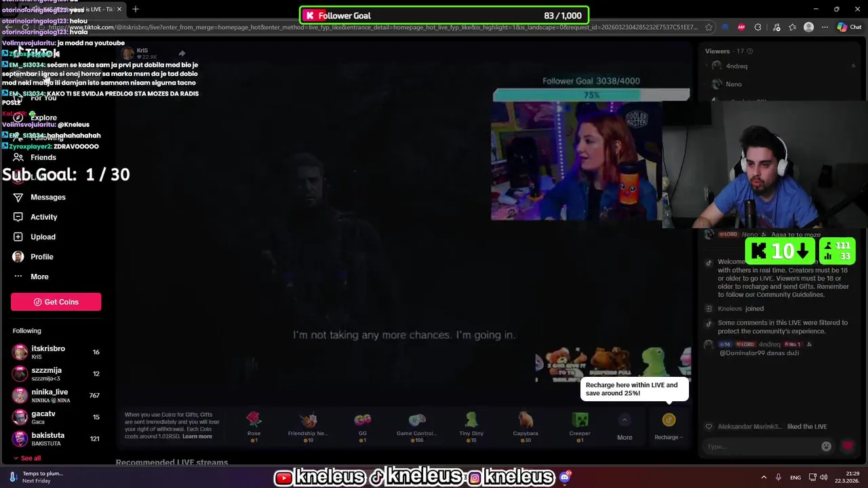Open the More sidebar menu
This screenshot has width=868, height=488.
[39, 277]
